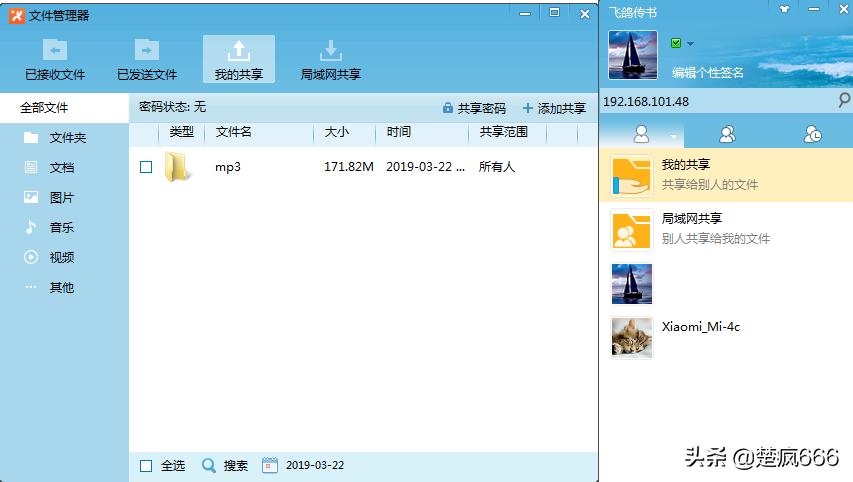Sort by the 类型 column header

pyautogui.click(x=181, y=132)
